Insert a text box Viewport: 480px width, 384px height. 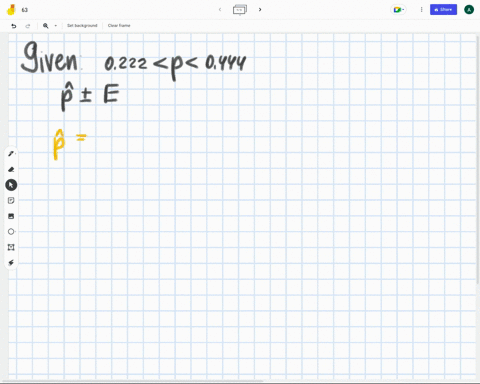11,247
